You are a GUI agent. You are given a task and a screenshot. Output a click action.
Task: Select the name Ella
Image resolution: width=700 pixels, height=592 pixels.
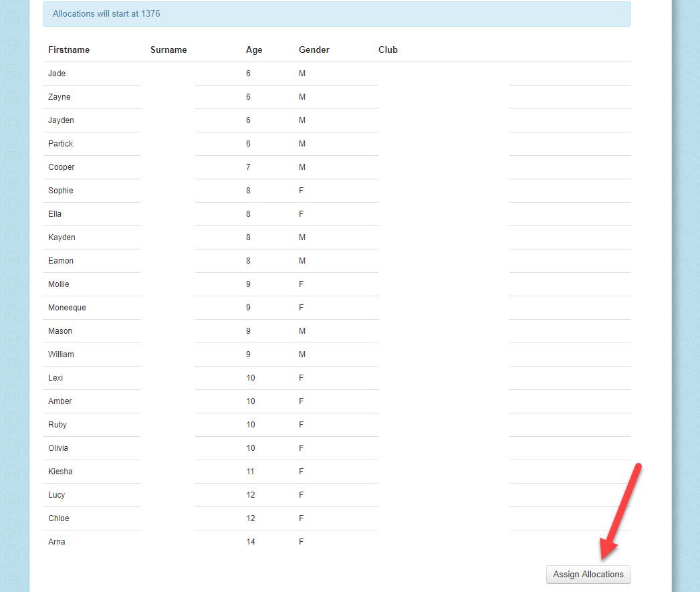coord(55,213)
